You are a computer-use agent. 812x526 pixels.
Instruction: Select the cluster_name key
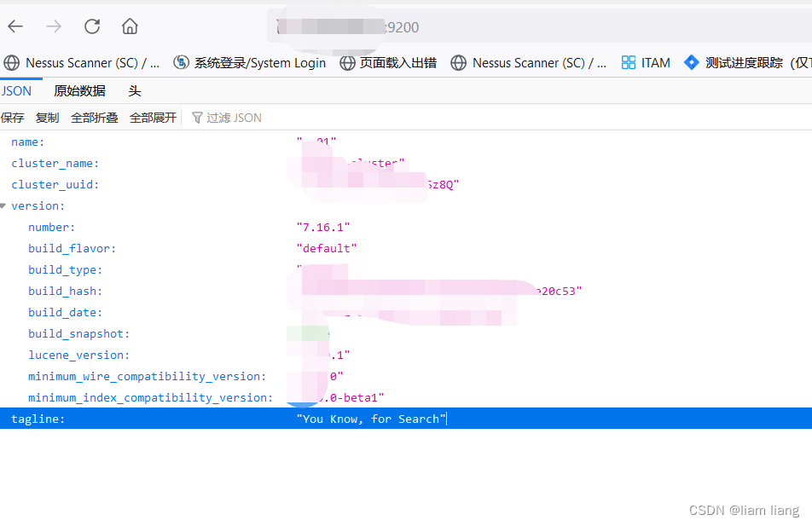(55, 164)
